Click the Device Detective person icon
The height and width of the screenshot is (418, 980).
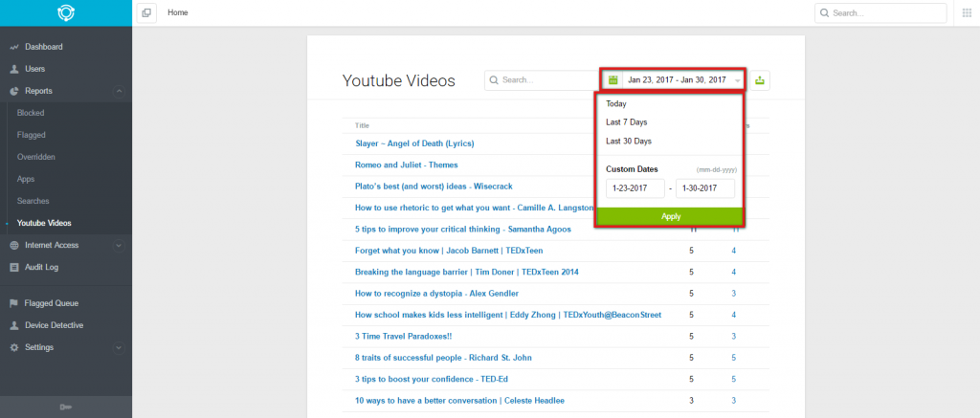coord(13,325)
